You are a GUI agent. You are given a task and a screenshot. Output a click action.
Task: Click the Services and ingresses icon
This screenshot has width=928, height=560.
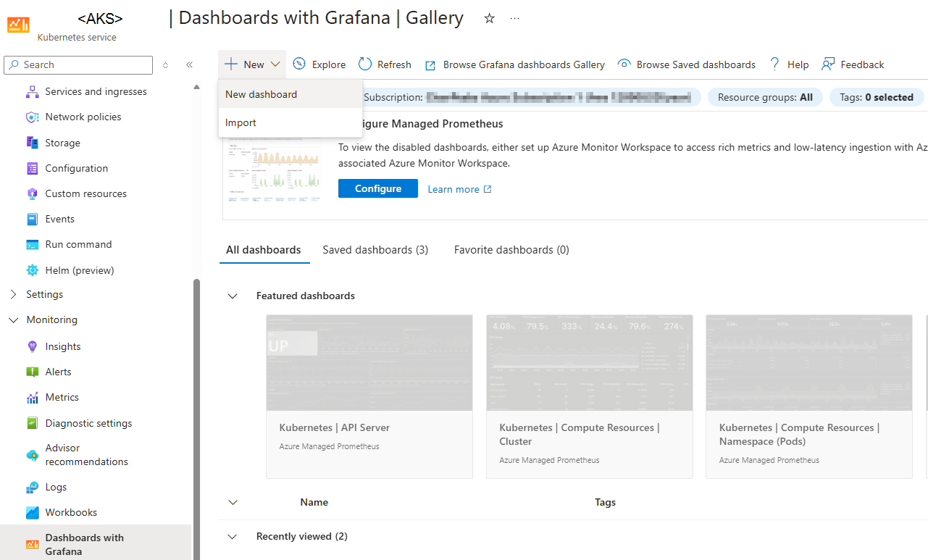(32, 91)
